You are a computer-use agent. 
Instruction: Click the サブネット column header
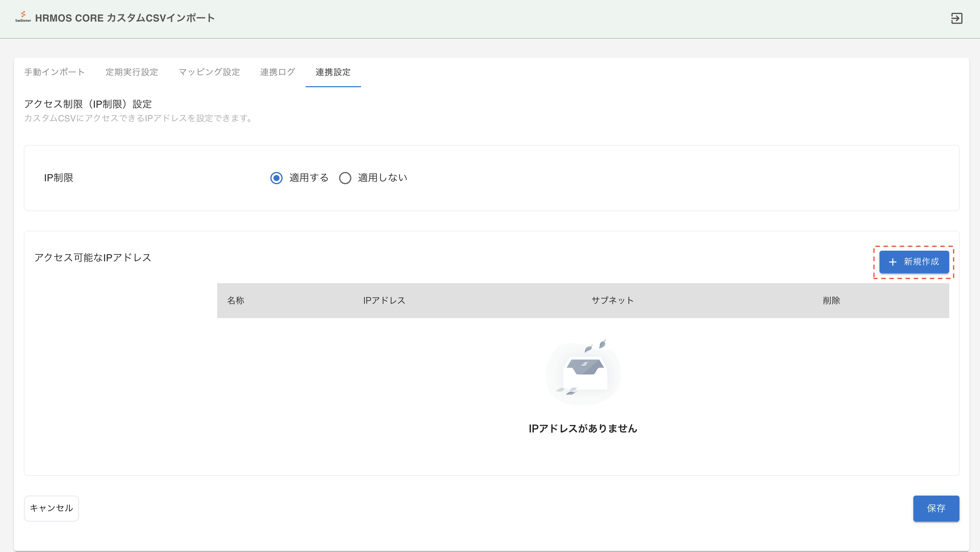(x=612, y=301)
